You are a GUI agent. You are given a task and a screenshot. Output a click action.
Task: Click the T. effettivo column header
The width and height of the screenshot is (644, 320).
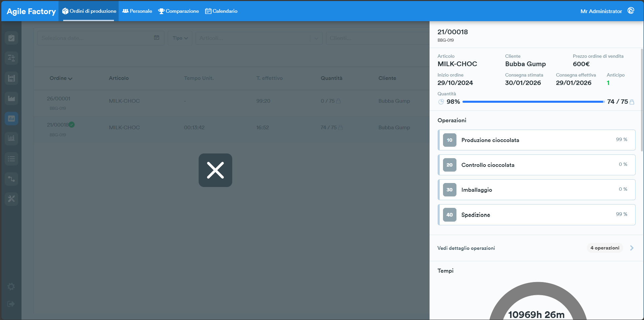pos(269,78)
